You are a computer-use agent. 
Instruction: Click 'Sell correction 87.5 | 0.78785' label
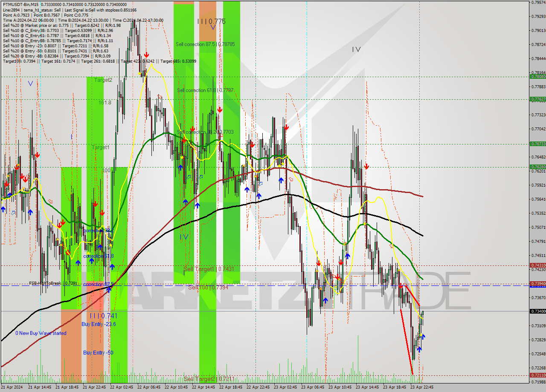(205, 44)
